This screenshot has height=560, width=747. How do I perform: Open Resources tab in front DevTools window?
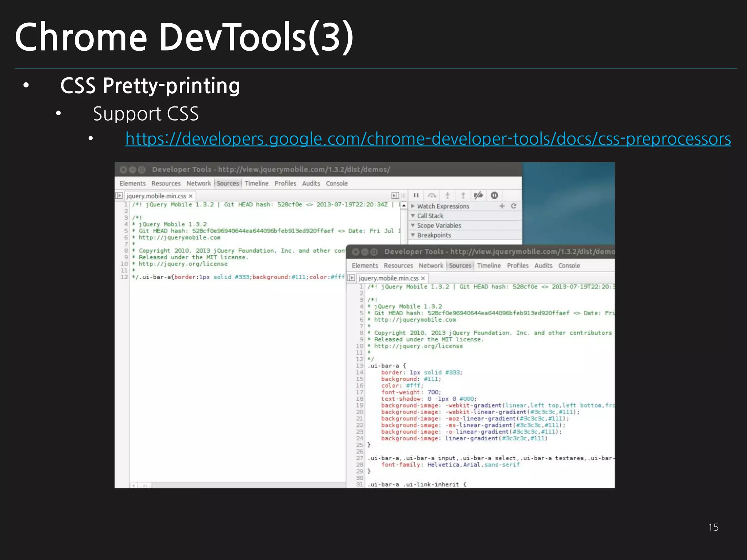[x=398, y=265]
